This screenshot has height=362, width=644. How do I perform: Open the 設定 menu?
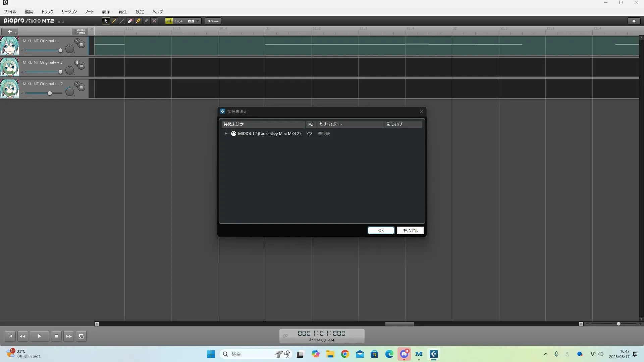[140, 12]
